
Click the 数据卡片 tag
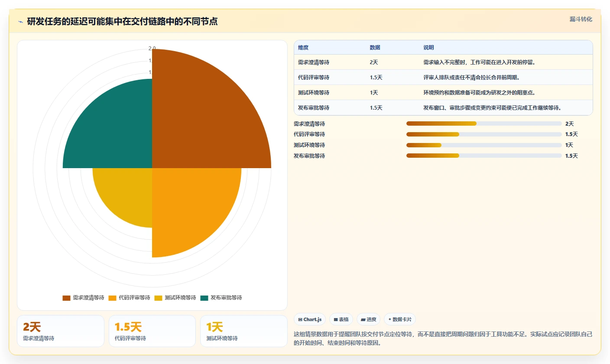coord(400,319)
